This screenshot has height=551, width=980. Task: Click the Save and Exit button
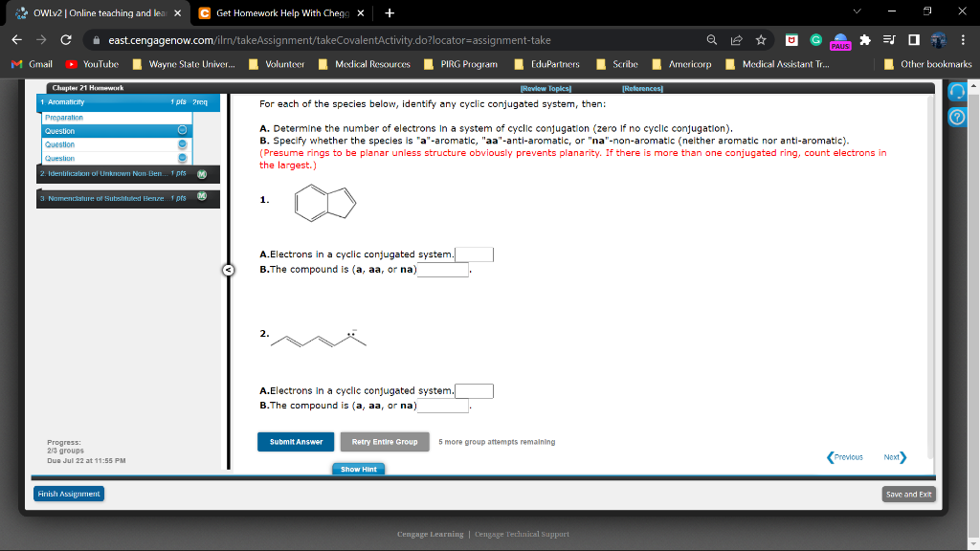[x=909, y=495]
